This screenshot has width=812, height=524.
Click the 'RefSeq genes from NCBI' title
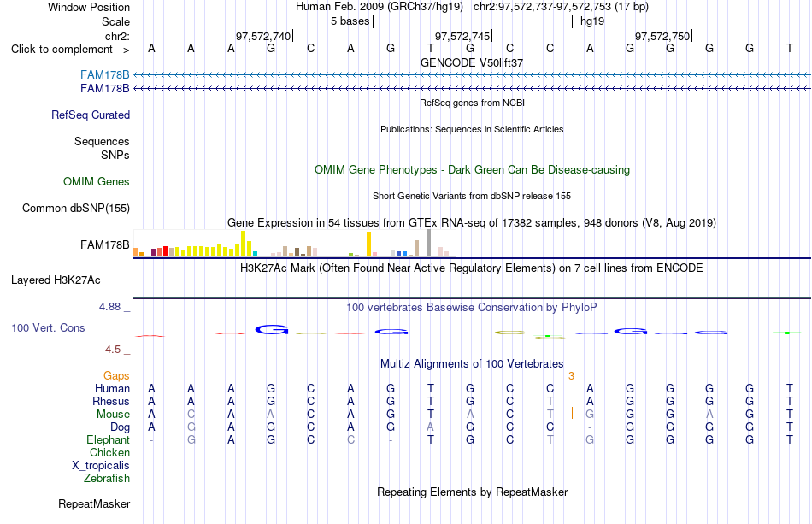[473, 103]
